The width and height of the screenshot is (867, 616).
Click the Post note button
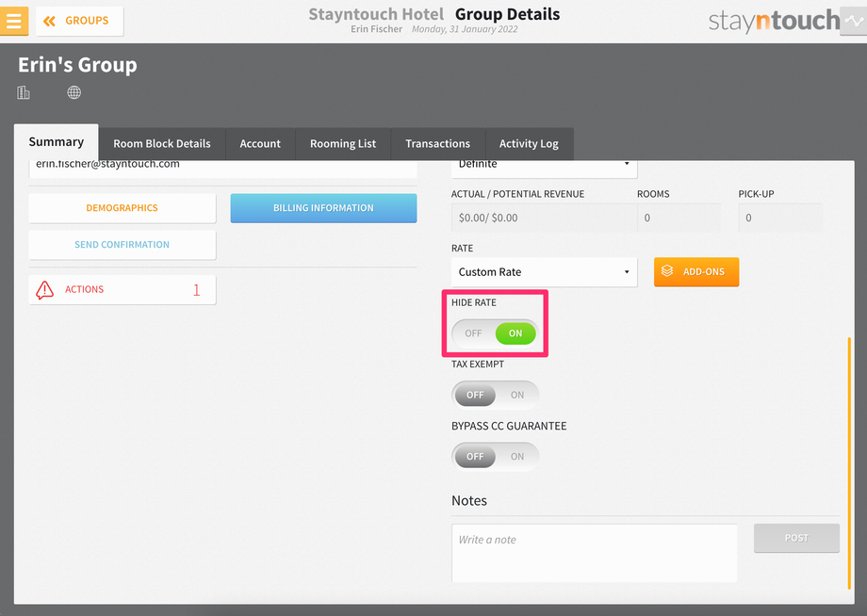[796, 538]
